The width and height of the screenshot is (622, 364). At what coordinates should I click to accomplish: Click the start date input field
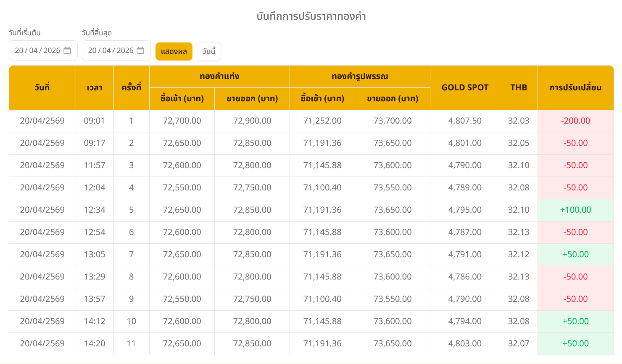[x=38, y=50]
